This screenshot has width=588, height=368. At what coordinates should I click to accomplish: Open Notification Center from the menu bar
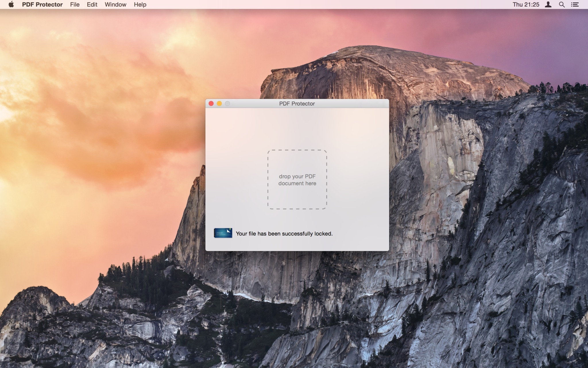click(x=575, y=5)
